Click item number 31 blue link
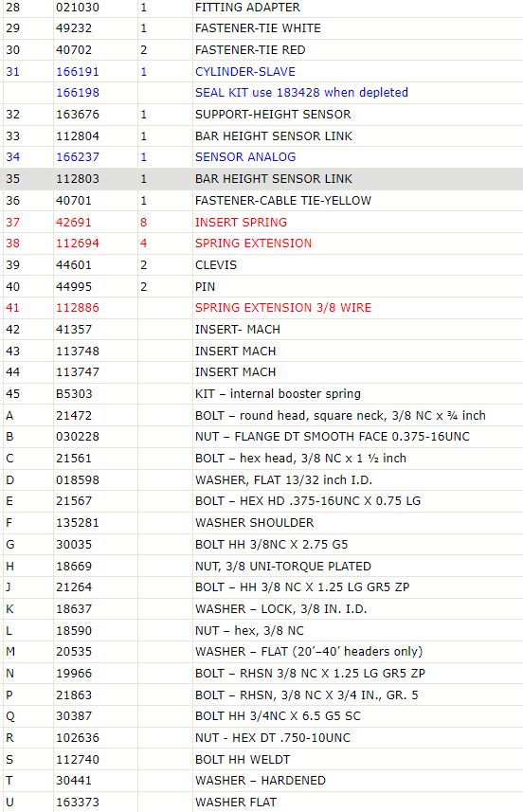Image resolution: width=523 pixels, height=812 pixels. 13,71
